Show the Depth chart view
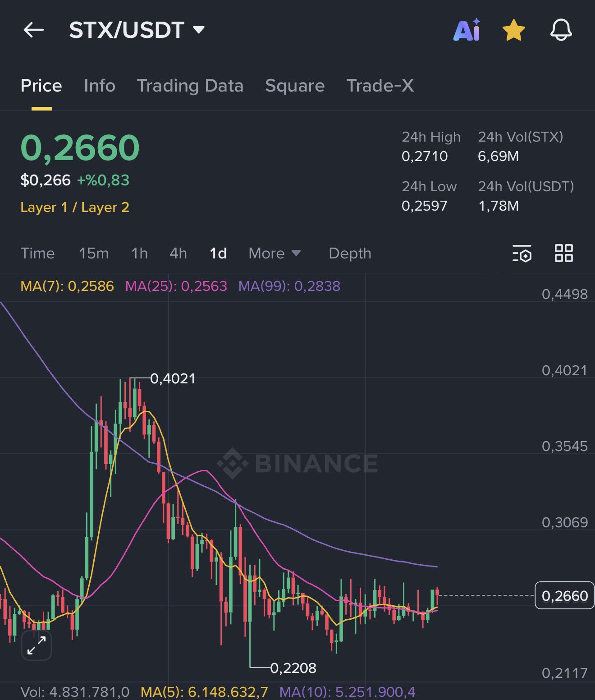 [x=350, y=253]
